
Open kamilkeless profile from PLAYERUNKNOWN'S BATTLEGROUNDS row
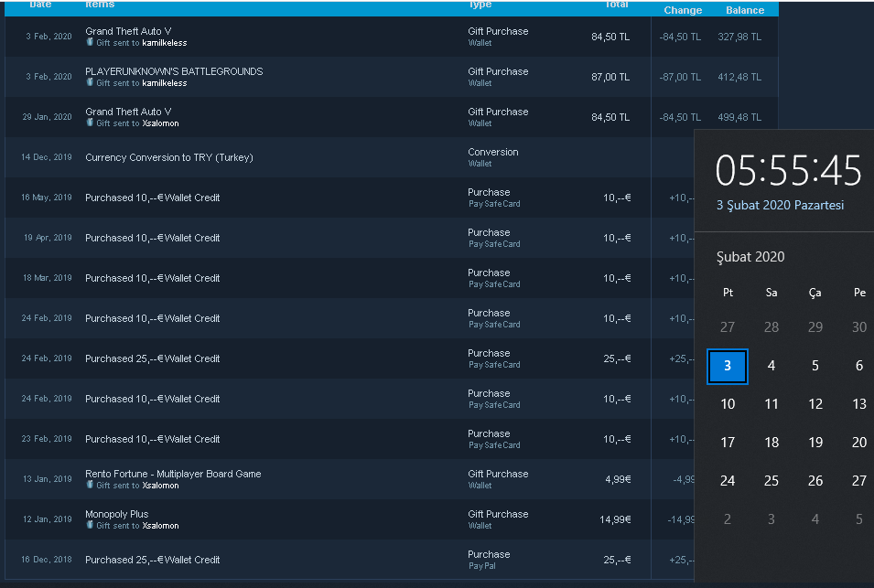coord(165,83)
